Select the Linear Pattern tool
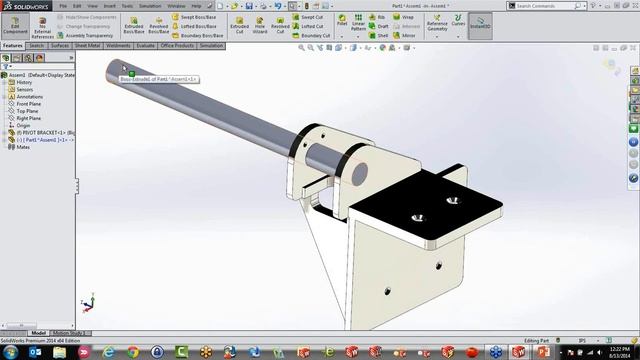Viewport: 640px width, 360px height. (x=358, y=22)
